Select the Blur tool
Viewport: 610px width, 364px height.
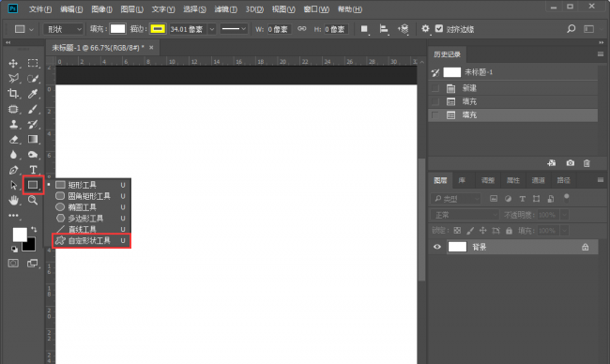13,155
